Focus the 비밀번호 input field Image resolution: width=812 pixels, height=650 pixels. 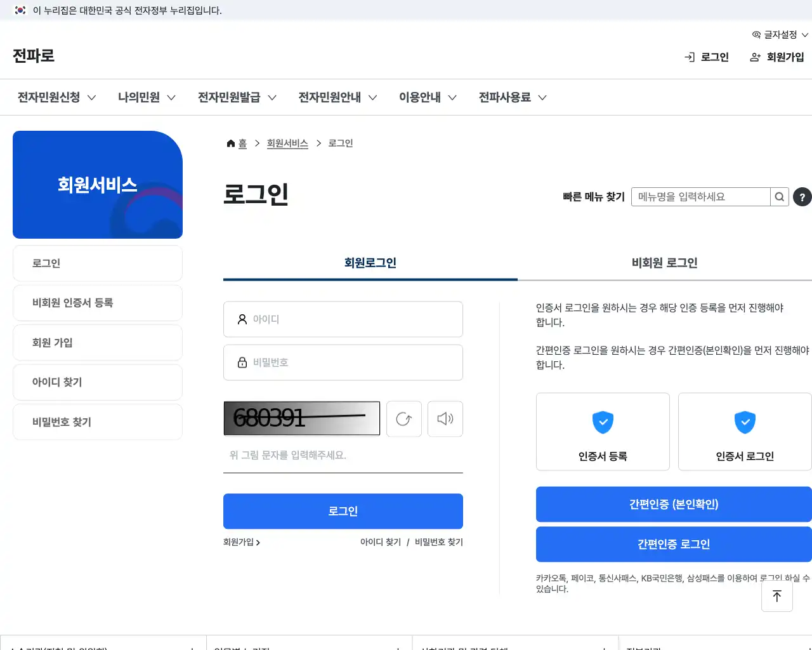pos(343,362)
